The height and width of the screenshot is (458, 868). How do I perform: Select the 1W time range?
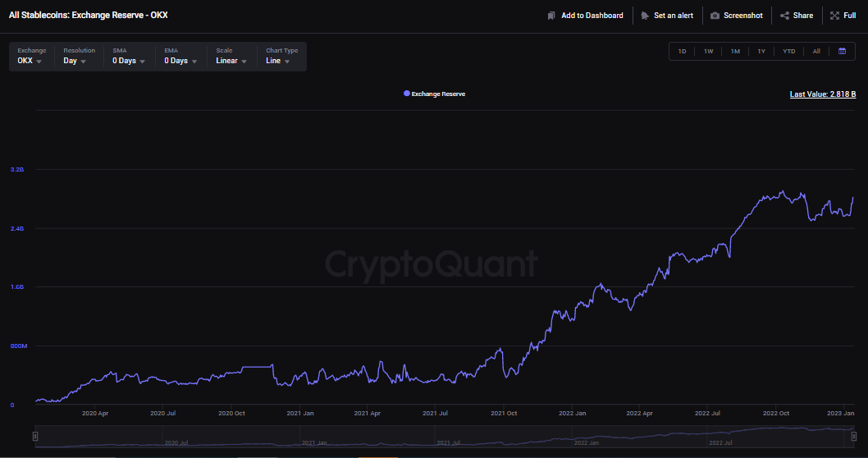pos(708,51)
